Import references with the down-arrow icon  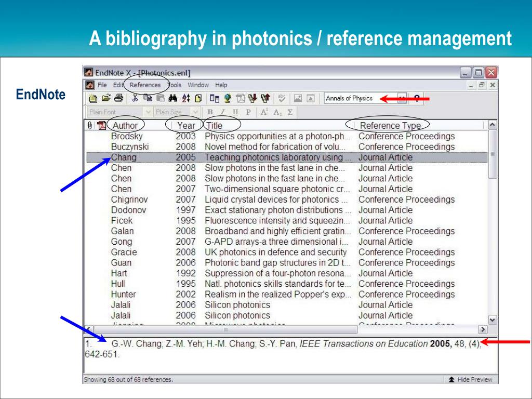253,98
